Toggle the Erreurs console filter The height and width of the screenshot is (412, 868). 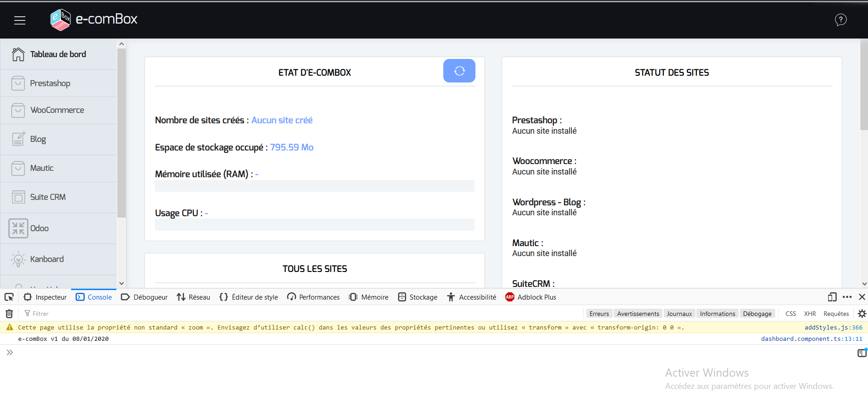pyautogui.click(x=599, y=314)
